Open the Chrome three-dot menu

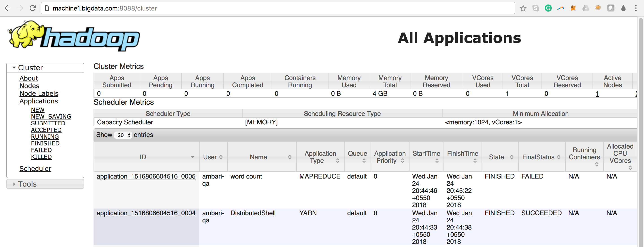tap(636, 8)
